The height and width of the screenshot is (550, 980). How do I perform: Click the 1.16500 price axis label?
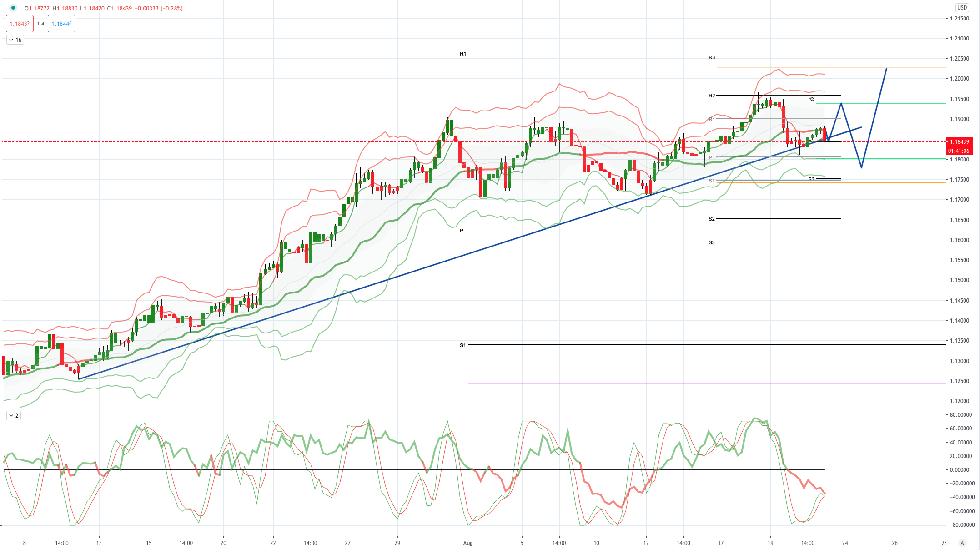point(959,220)
